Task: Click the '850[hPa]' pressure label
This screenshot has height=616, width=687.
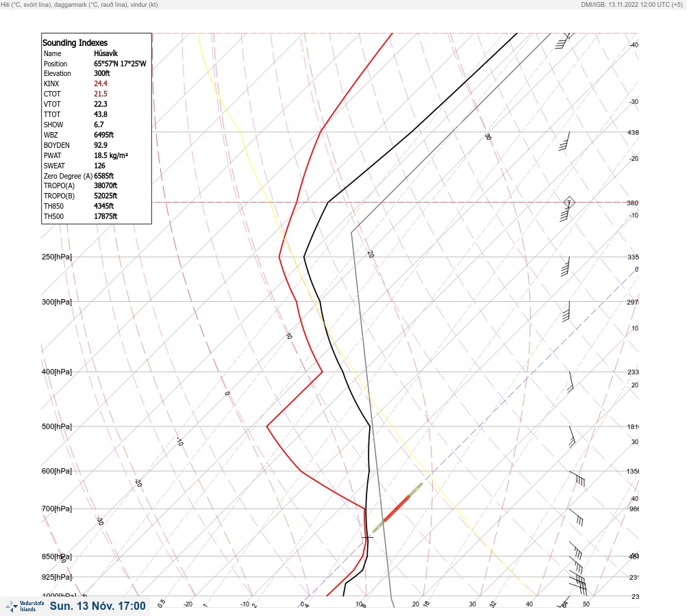Action: 57,557
